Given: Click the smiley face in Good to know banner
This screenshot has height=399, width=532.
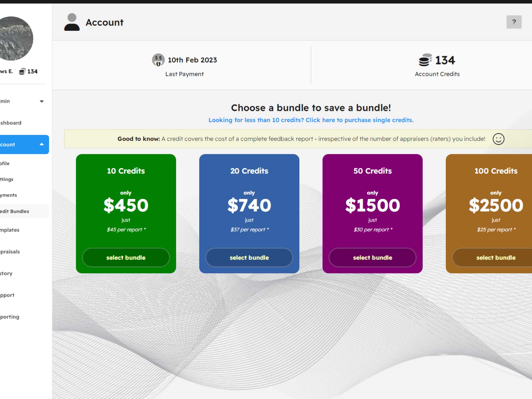Looking at the screenshot, I should click(498, 139).
